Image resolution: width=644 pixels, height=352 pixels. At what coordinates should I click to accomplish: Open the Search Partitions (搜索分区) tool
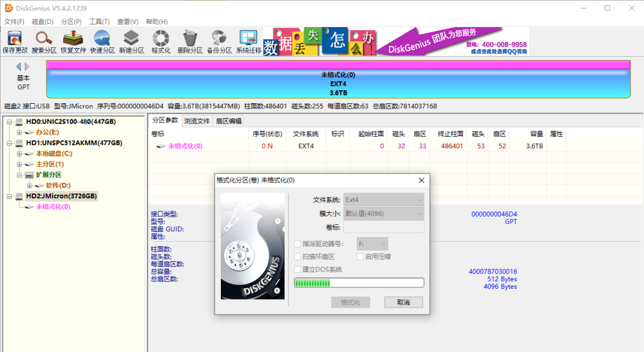pos(44,42)
